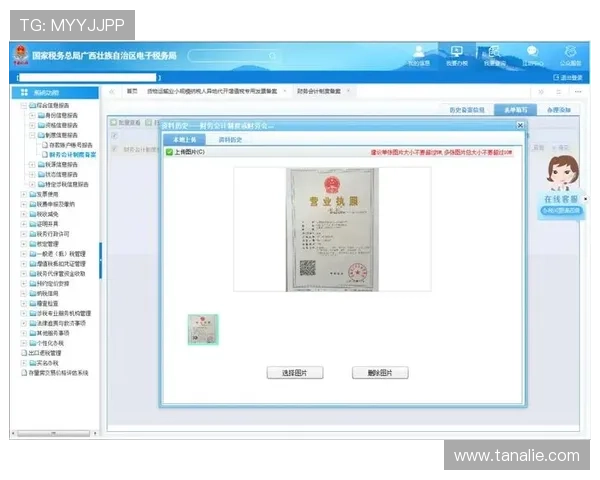Select the 本地上传 tab in dialog
This screenshot has height=480, width=600.
click(184, 140)
